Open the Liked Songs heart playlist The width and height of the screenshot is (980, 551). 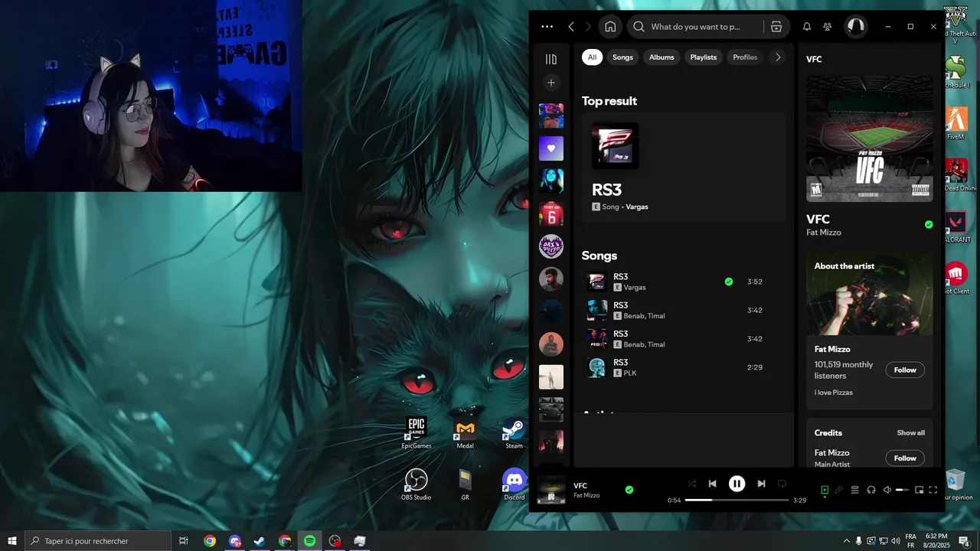point(551,148)
